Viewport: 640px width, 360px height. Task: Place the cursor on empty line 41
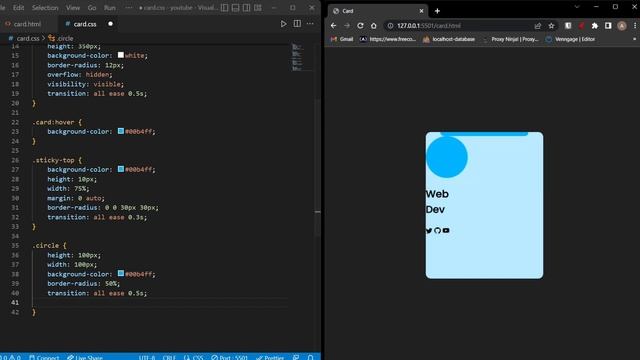pos(159,302)
